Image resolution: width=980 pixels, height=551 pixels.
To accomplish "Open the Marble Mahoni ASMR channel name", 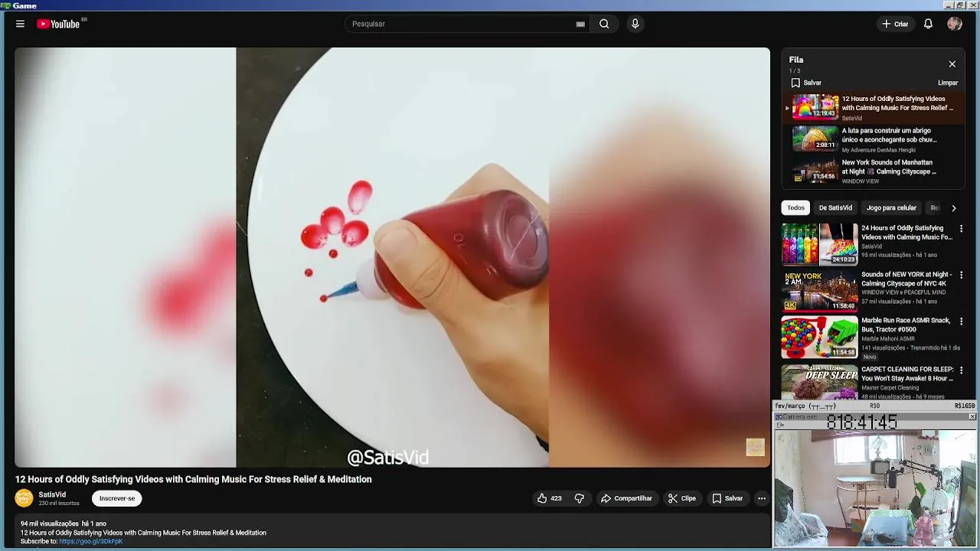I will pos(888,338).
